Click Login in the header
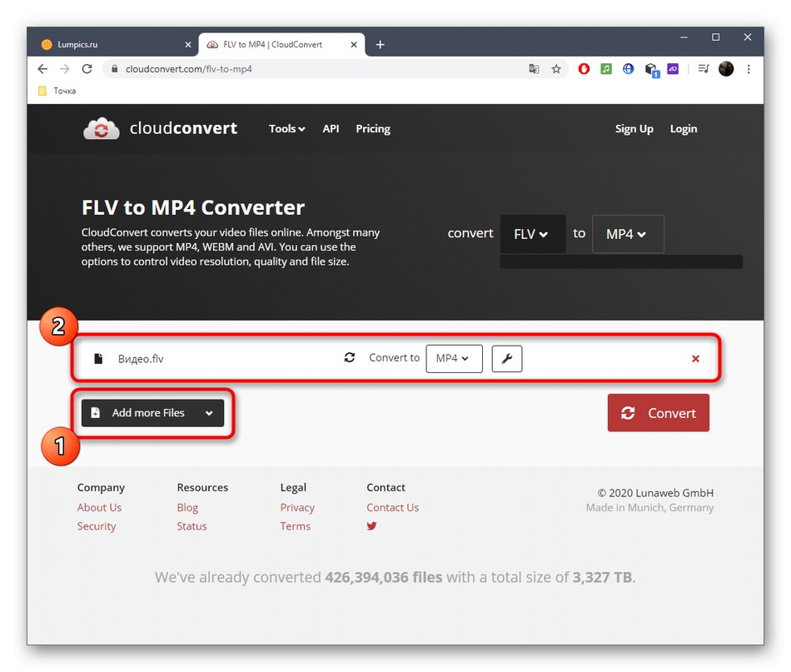This screenshot has height=672, width=791. 684,129
